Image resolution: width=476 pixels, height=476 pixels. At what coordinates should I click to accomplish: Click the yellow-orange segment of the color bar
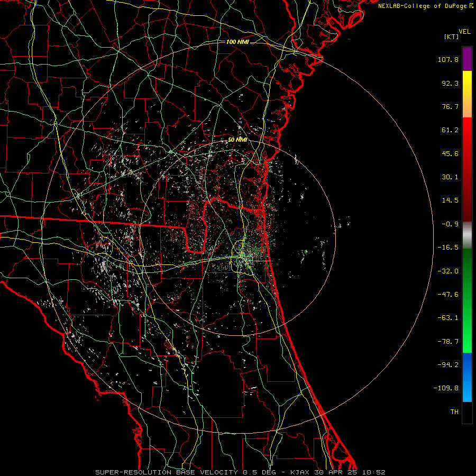(x=467, y=94)
